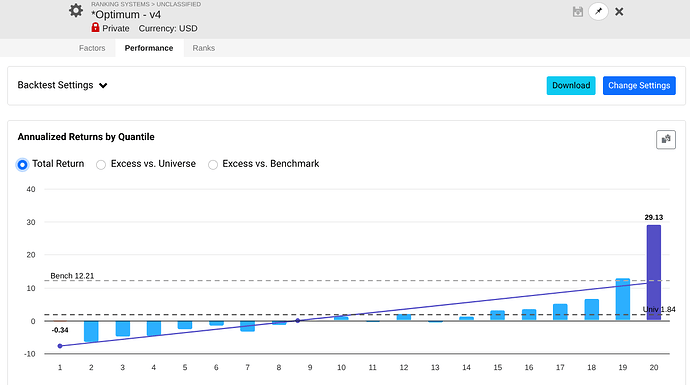Image resolution: width=690 pixels, height=385 pixels.
Task: Click the 29.13 value label
Action: (x=653, y=217)
